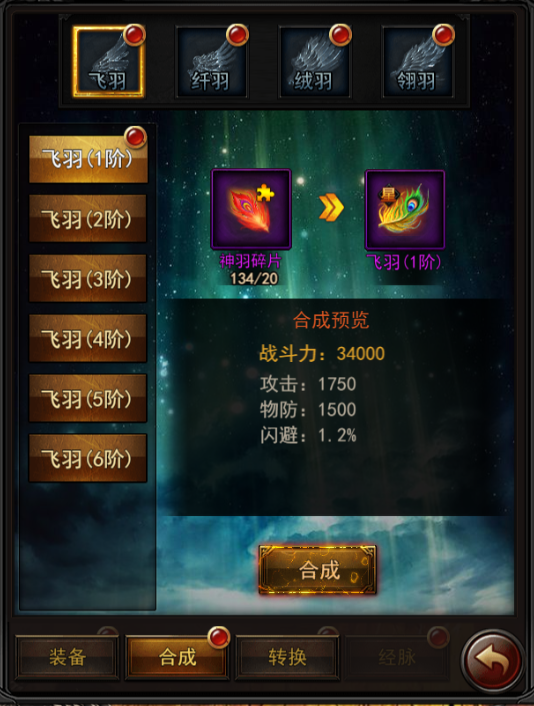This screenshot has width=534, height=706.
Task: Switch to the 合成 bottom tab
Action: [177, 657]
